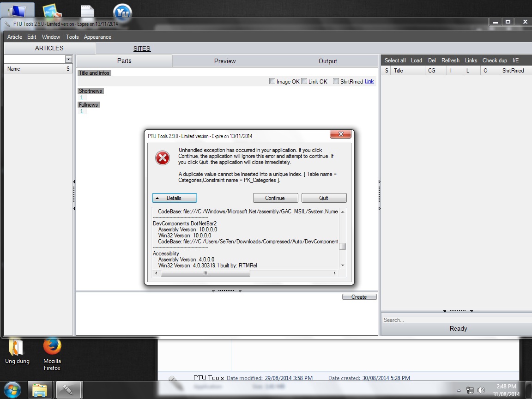Click right arrow of details horizontal scrollbar

point(334,273)
